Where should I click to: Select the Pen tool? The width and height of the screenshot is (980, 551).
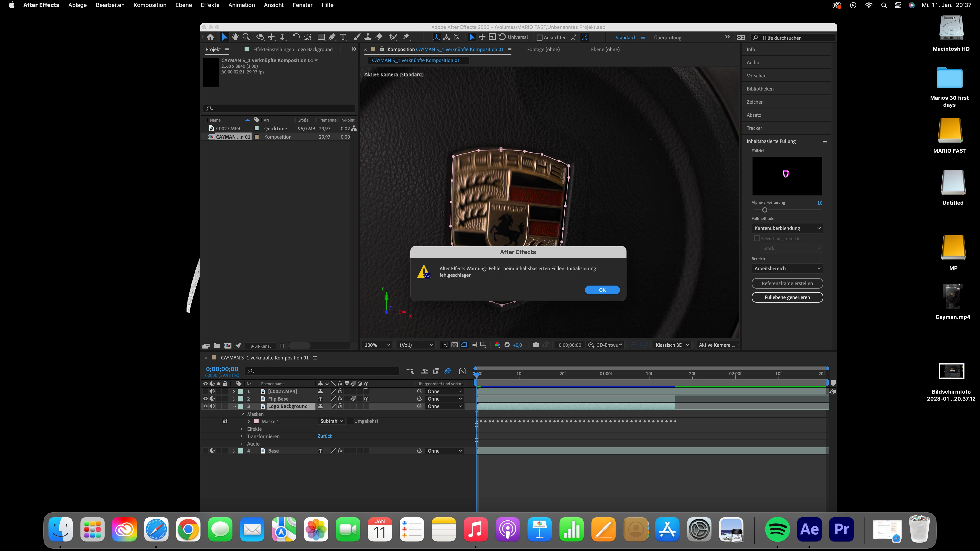pos(332,37)
